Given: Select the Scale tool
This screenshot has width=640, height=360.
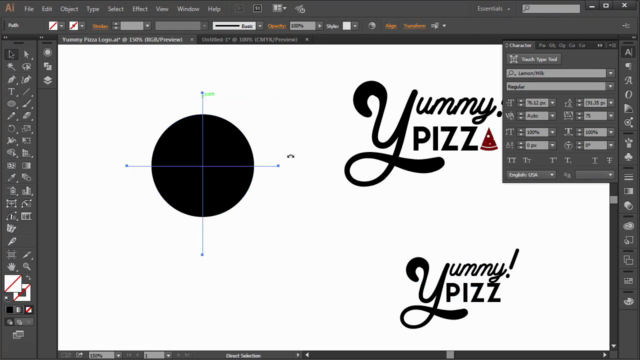Looking at the screenshot, I should (x=27, y=129).
